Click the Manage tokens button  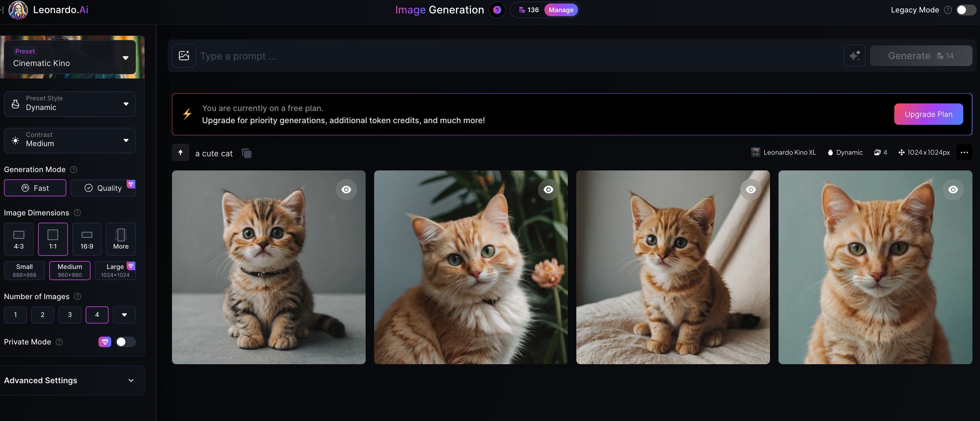pyautogui.click(x=561, y=10)
